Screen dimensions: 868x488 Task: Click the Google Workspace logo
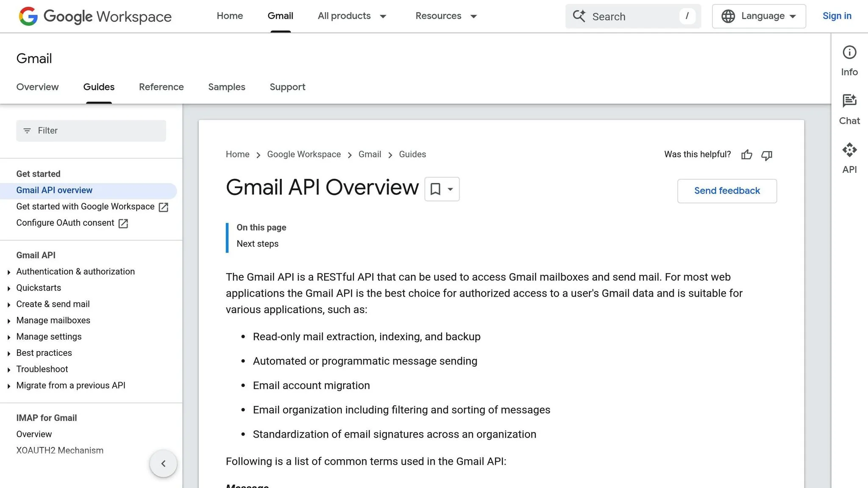tap(95, 16)
